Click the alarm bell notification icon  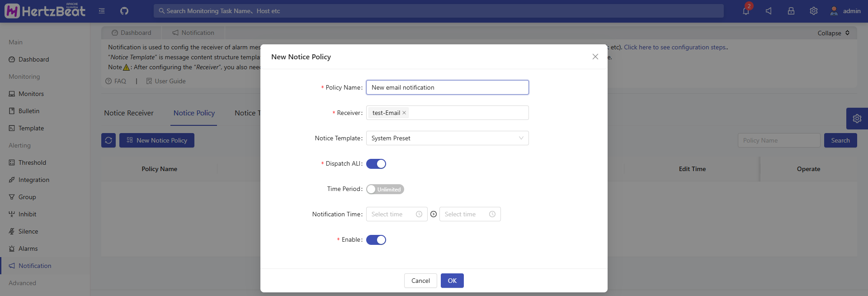coord(746,11)
